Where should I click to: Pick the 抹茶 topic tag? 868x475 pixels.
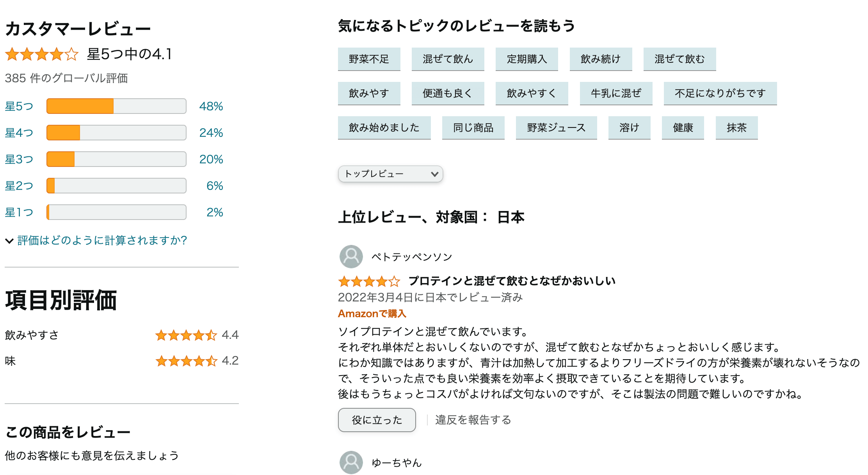click(736, 128)
